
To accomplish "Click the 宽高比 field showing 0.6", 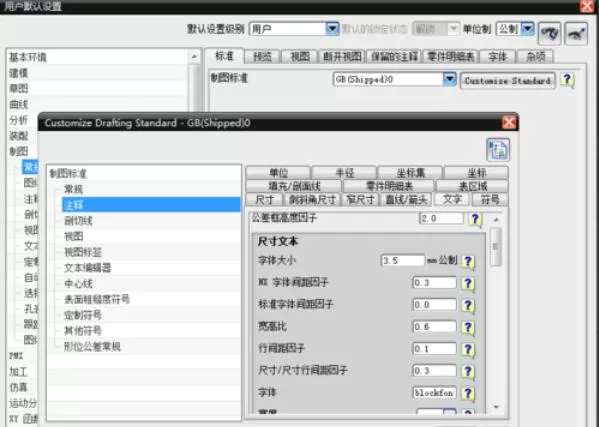I will click(434, 327).
